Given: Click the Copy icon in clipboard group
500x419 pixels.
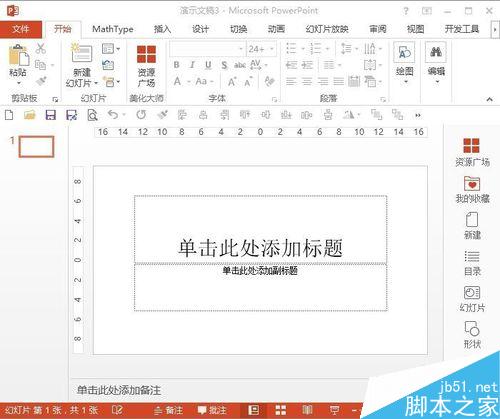Looking at the screenshot, I should click(x=41, y=65).
